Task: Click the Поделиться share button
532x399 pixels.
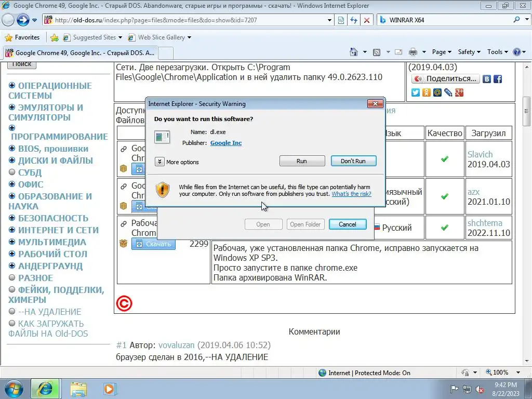Action: pos(445,79)
